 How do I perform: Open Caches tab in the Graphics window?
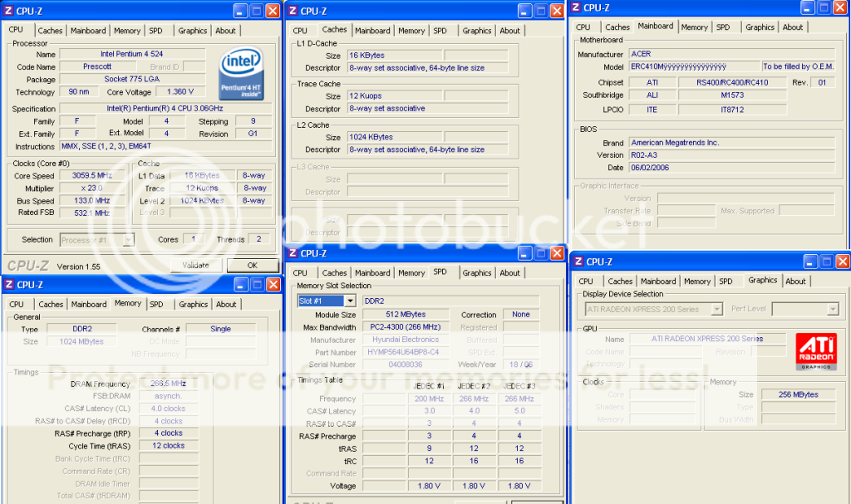[620, 281]
